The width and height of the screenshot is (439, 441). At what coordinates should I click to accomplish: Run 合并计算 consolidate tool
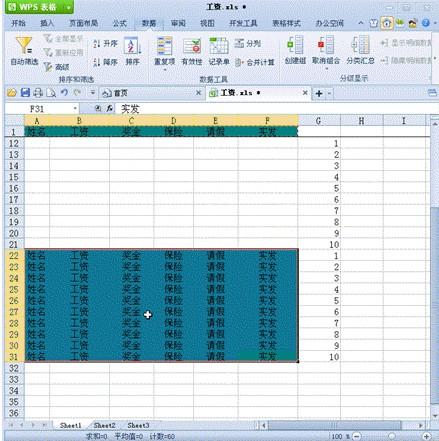(x=255, y=62)
